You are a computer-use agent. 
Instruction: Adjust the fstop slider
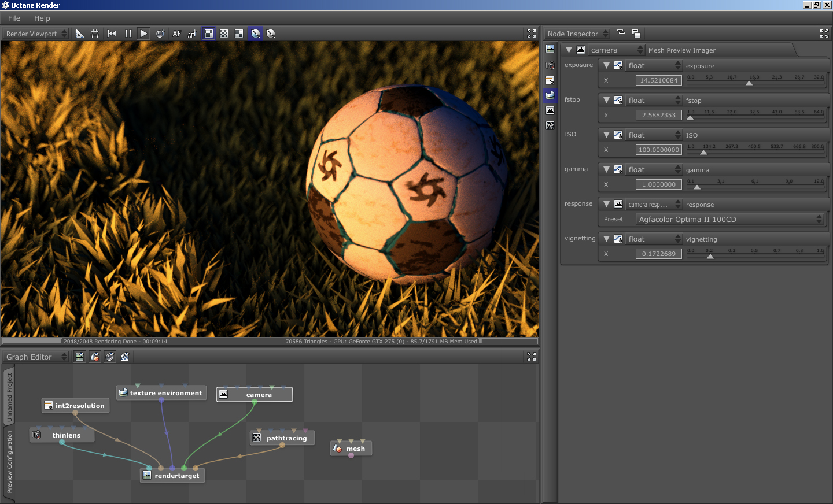pos(755,115)
